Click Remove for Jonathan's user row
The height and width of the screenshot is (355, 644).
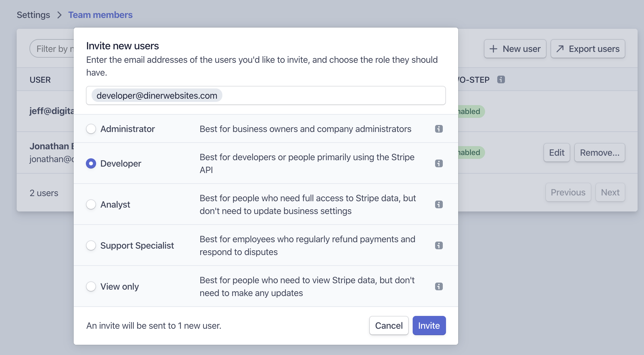[x=599, y=153]
